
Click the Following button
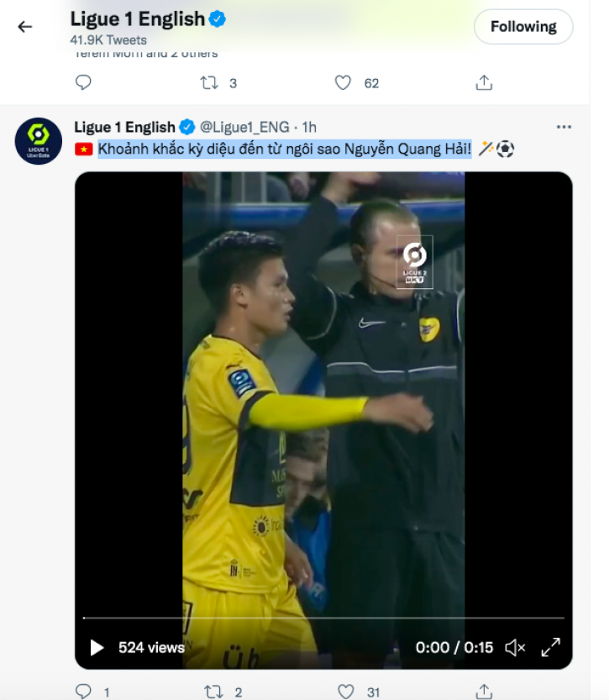click(x=522, y=27)
